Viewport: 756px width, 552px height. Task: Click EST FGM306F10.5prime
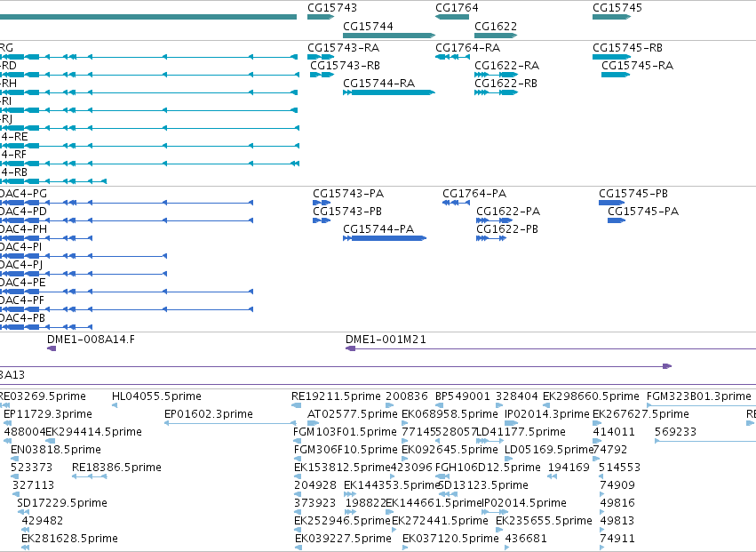346,450
